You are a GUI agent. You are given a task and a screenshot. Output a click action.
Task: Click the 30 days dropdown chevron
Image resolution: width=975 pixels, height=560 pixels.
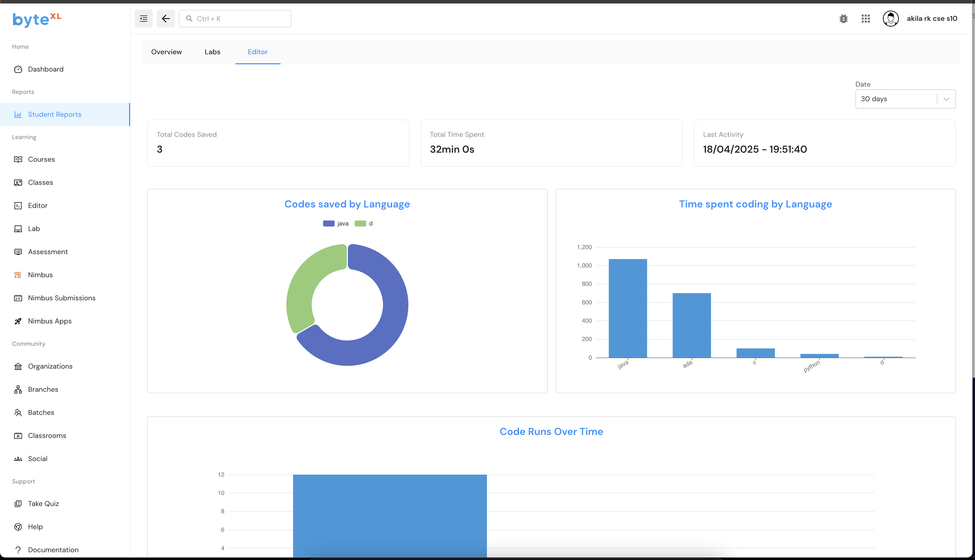click(946, 99)
